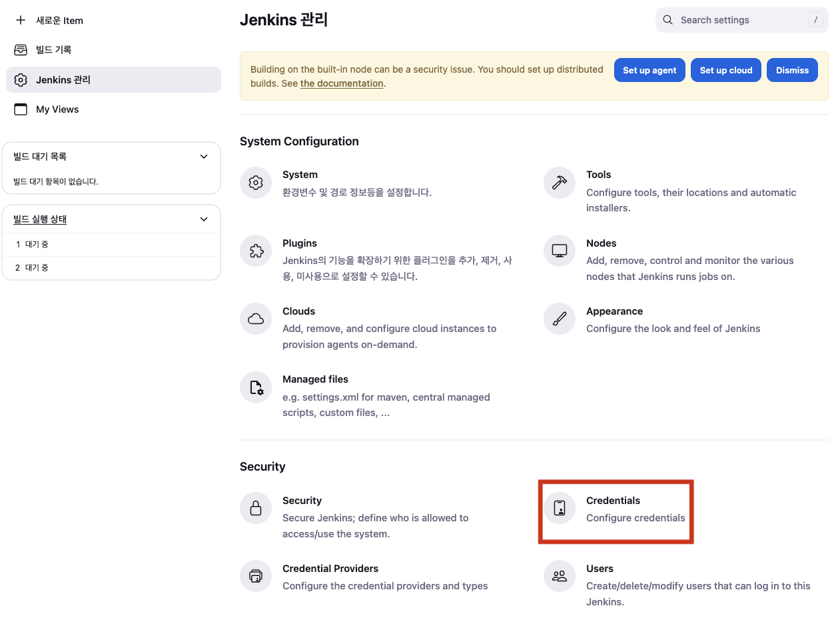The width and height of the screenshot is (840, 626).
Task: Open 새로운 Item in the sidebar
Action: 113,20
